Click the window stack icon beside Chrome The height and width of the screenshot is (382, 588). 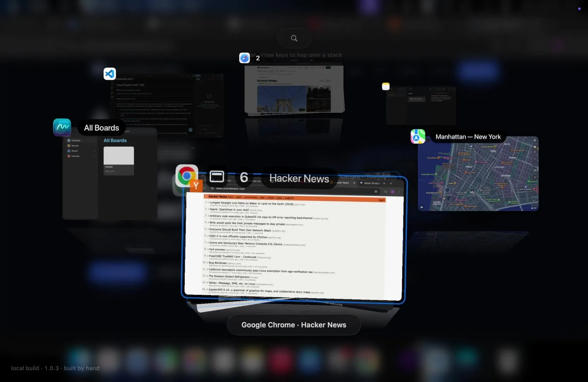[x=217, y=176]
